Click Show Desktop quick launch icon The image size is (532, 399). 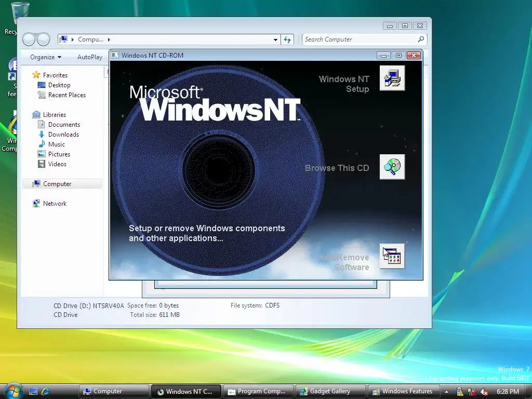click(33, 392)
